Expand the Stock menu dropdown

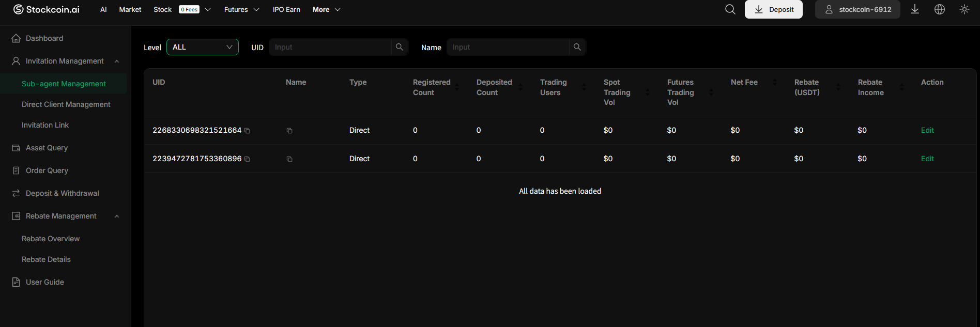click(182, 9)
